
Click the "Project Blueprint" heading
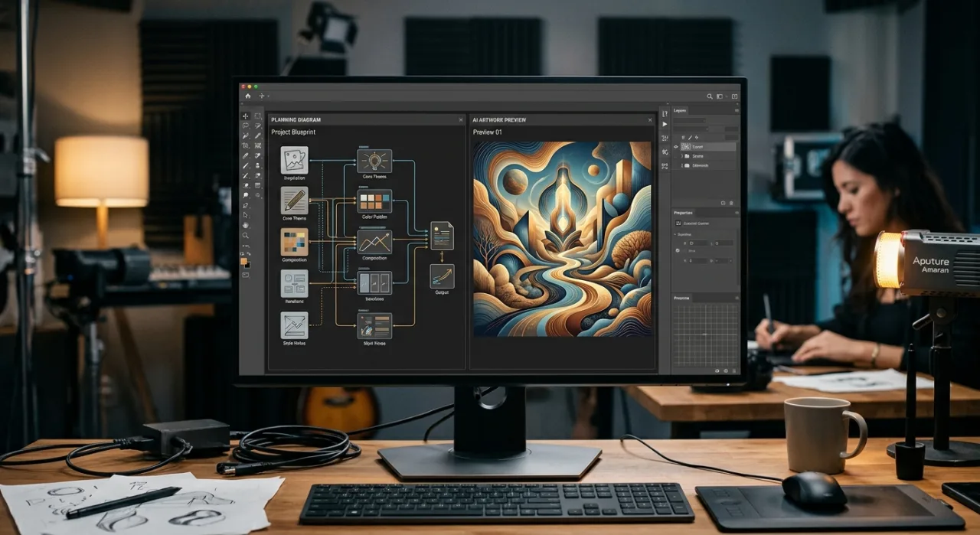point(293,132)
